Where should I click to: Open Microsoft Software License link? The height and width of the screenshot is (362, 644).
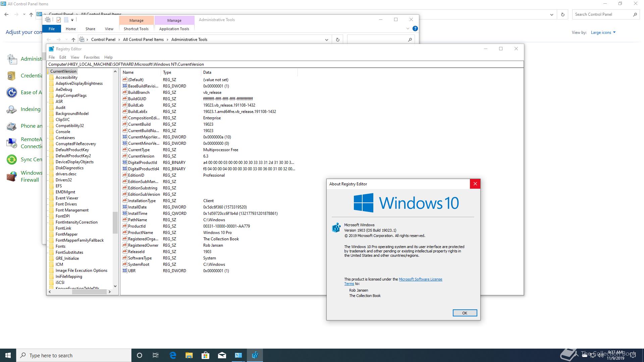[420, 279]
